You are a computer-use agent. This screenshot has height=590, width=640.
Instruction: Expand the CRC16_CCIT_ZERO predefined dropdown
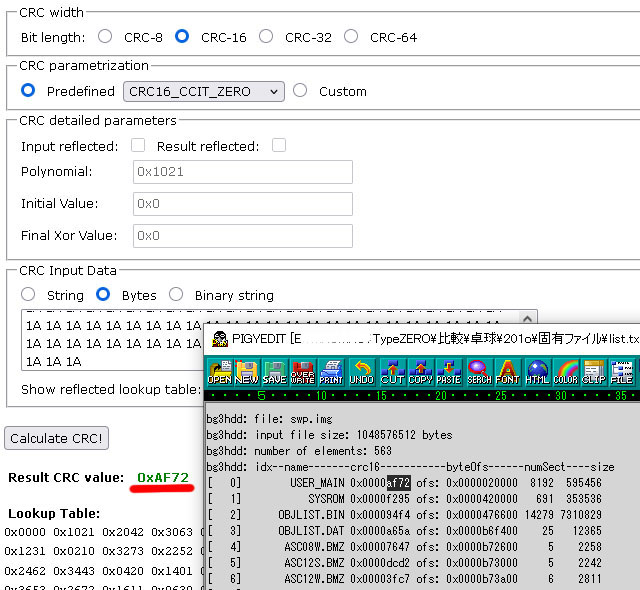coord(204,91)
